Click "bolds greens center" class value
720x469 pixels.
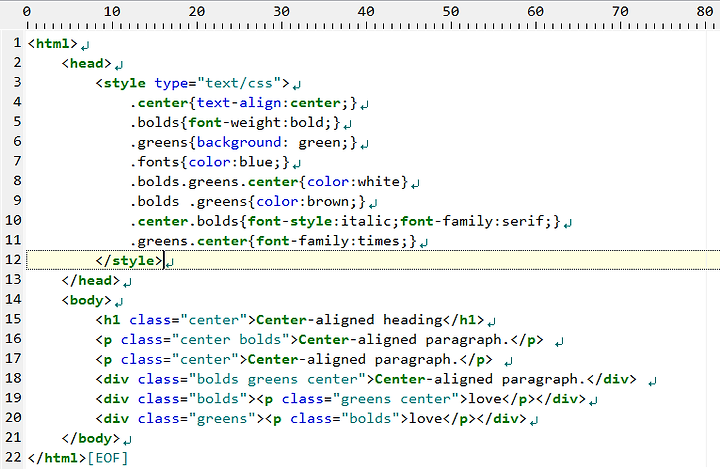click(277, 379)
